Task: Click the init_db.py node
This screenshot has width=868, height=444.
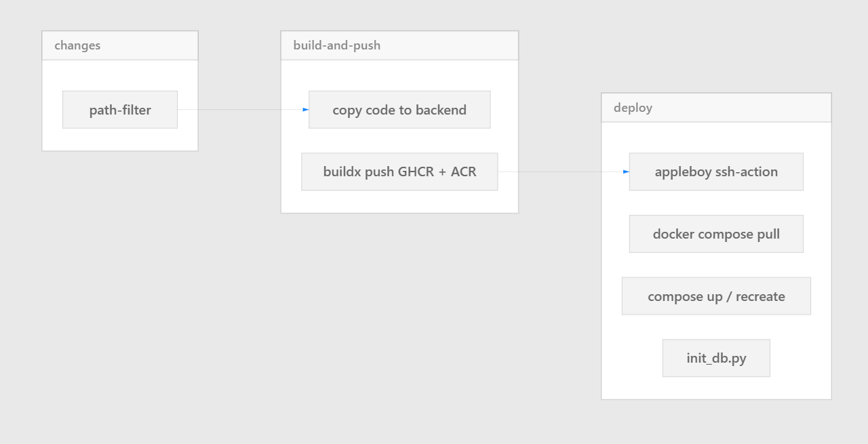Action: (716, 358)
